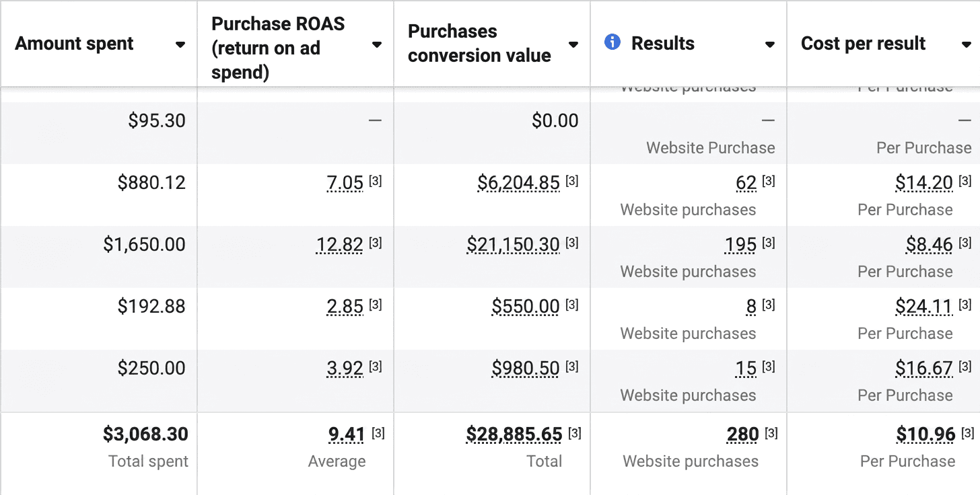Screen dimensions: 980x495
Task: Click the 9.41 average ROAS value
Action: 347,435
